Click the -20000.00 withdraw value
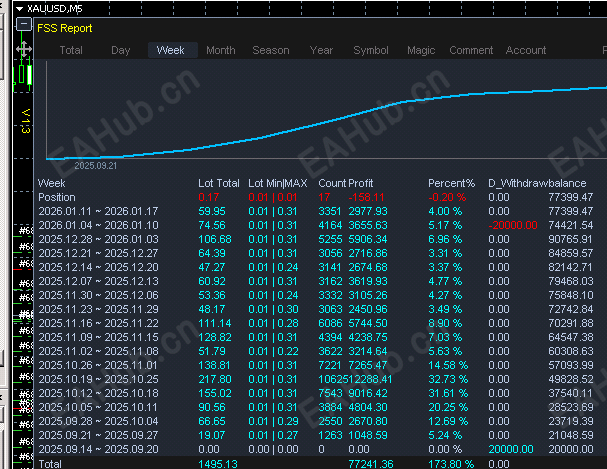607x469 pixels. pos(513,225)
